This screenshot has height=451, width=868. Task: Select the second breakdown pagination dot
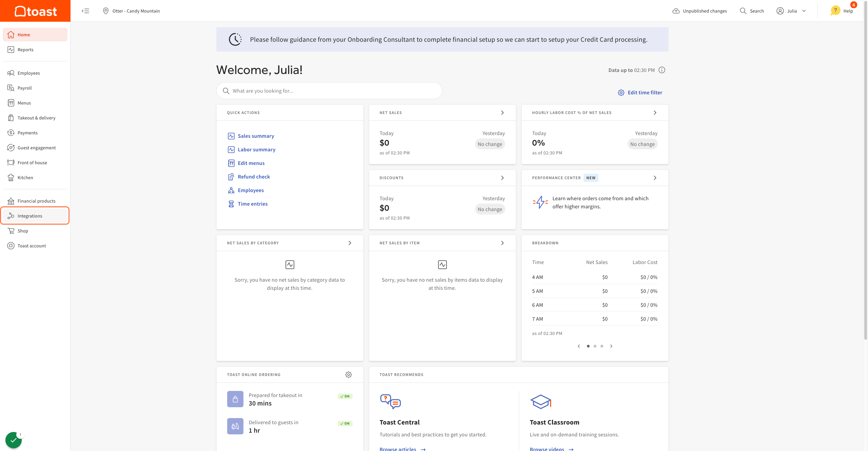click(x=595, y=346)
